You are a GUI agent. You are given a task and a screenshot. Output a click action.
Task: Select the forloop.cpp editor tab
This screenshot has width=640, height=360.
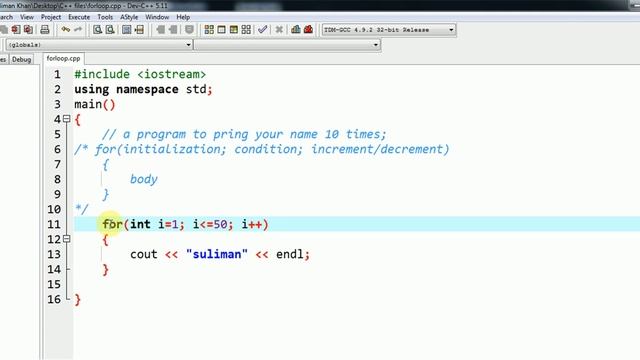(63, 58)
